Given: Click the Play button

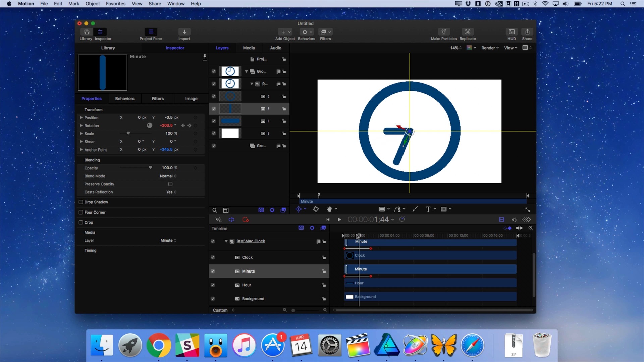Looking at the screenshot, I should [x=339, y=220].
